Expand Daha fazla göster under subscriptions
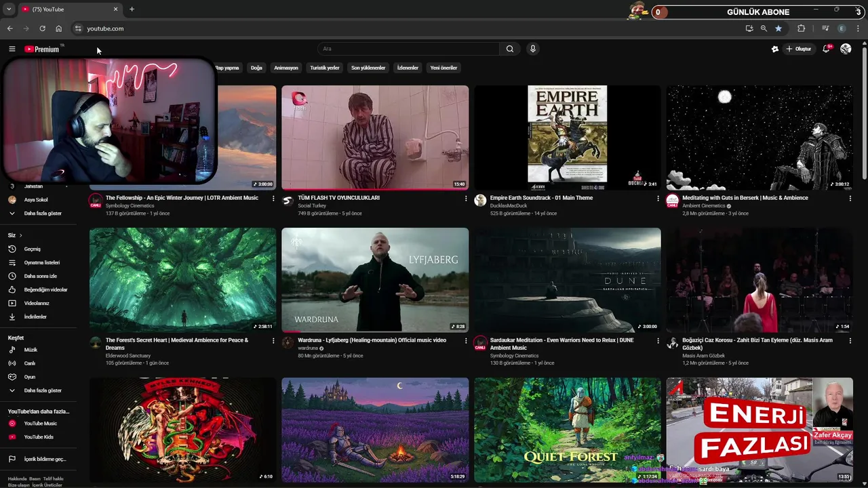The width and height of the screenshot is (868, 488). (38, 213)
